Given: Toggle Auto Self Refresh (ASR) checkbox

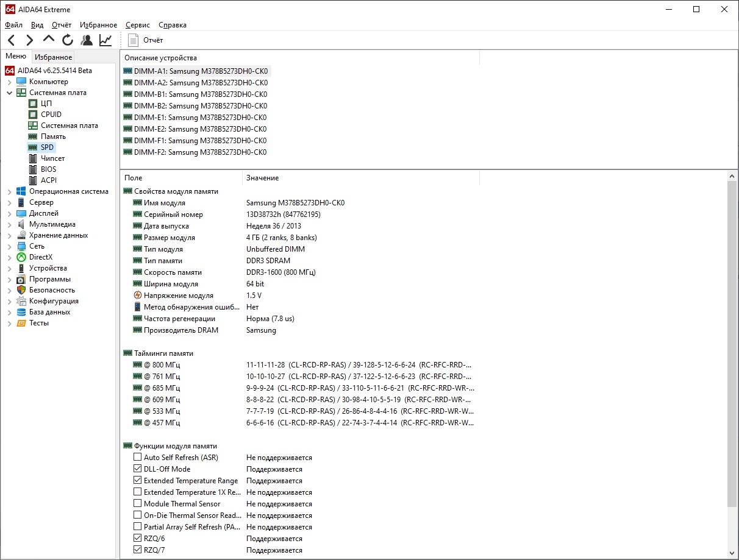Looking at the screenshot, I should [x=137, y=458].
